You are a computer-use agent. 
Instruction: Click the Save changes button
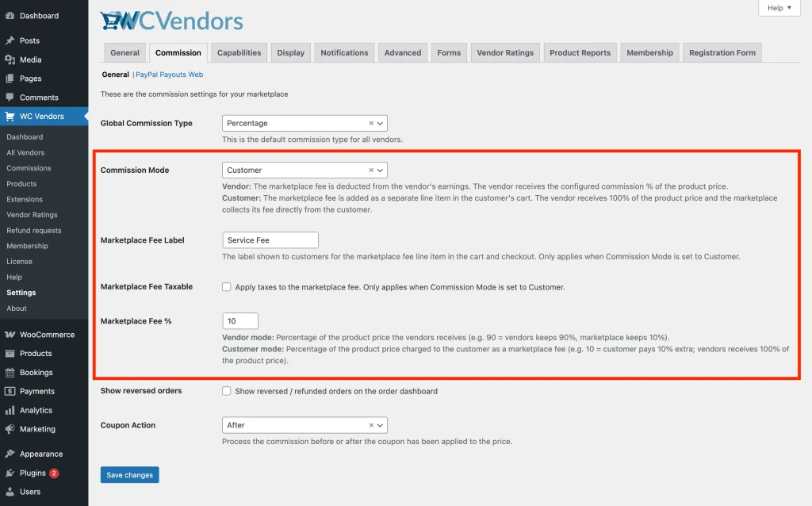pyautogui.click(x=129, y=475)
